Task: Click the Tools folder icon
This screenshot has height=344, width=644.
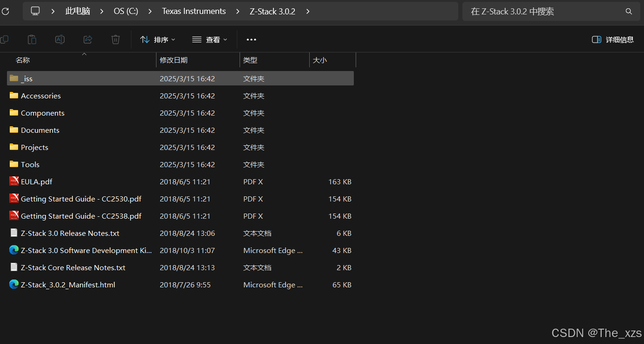Action: click(14, 164)
